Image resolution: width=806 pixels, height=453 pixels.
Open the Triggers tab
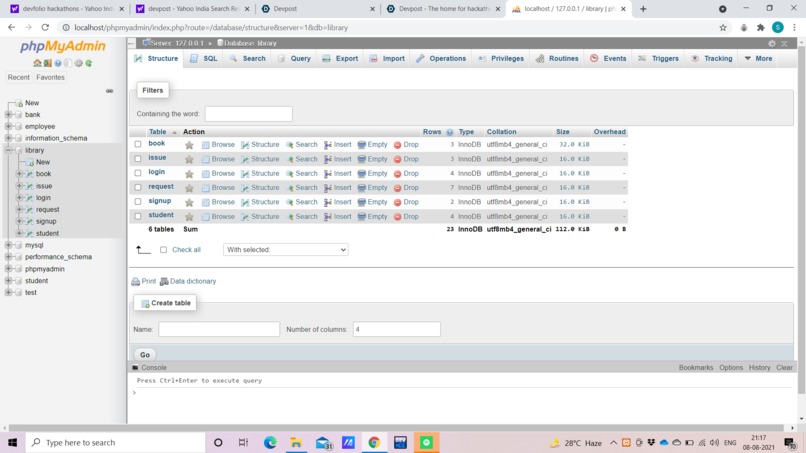point(658,59)
